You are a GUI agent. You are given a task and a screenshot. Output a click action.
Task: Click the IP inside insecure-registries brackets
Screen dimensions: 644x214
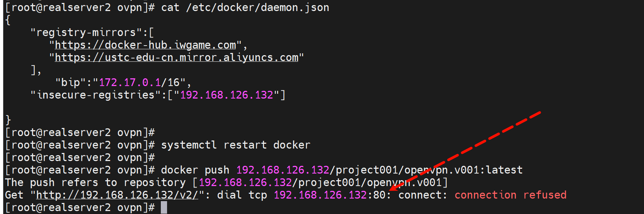point(227,95)
